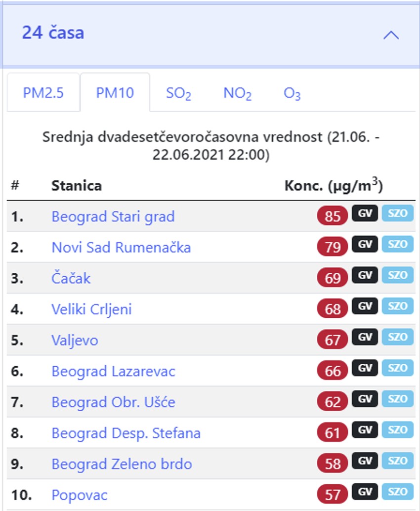Click the Stanica column header
Image resolution: width=420 pixels, height=511 pixels.
pyautogui.click(x=77, y=186)
